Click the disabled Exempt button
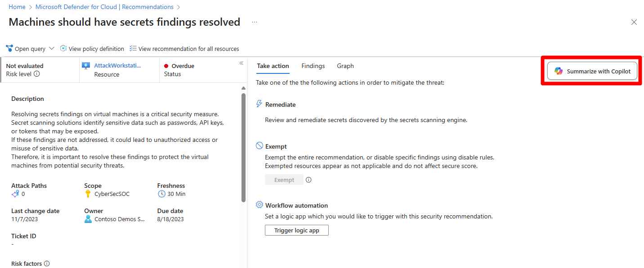 click(x=284, y=180)
